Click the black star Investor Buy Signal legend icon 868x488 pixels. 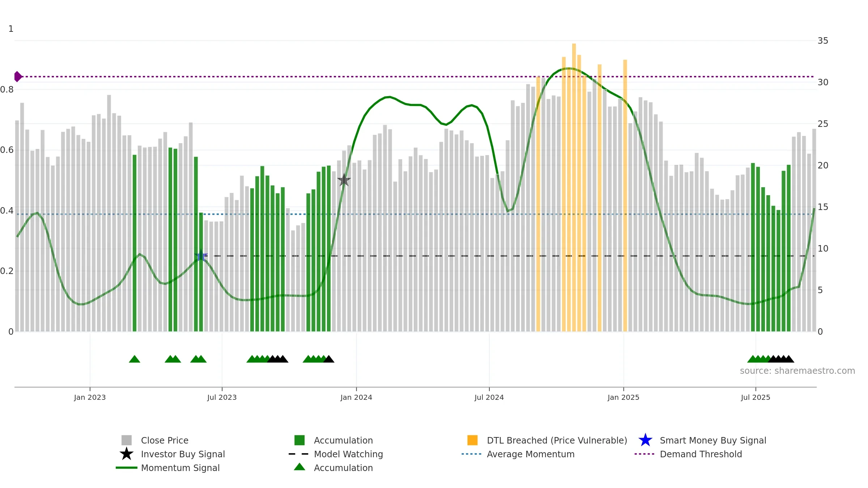click(x=126, y=454)
